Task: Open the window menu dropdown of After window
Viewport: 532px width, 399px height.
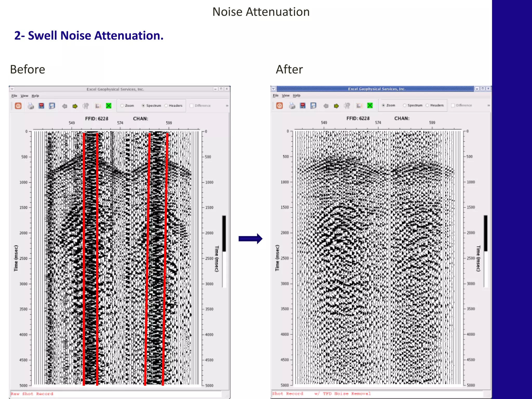Action: point(274,89)
